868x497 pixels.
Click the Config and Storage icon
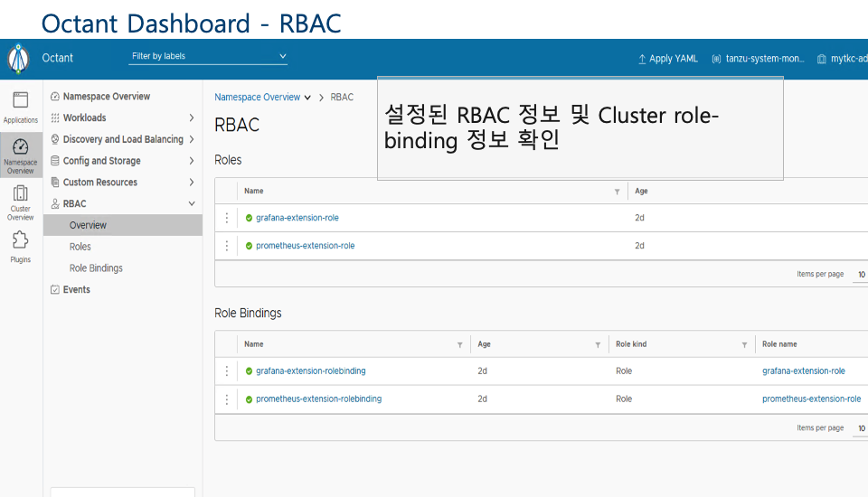tap(55, 161)
